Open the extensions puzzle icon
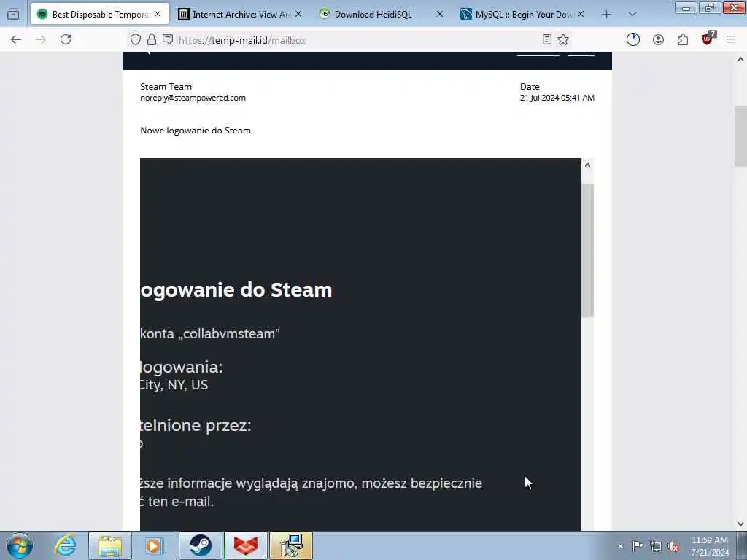This screenshot has height=560, width=747. [x=683, y=40]
